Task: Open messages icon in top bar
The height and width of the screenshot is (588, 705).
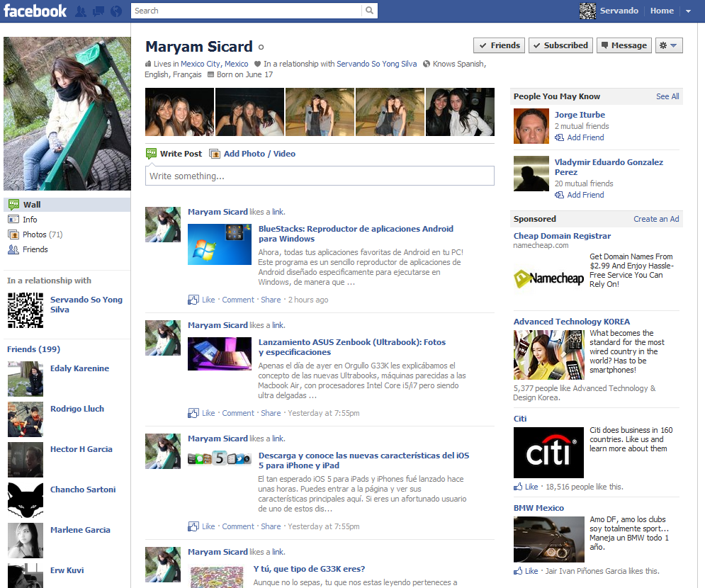Action: 98,11
